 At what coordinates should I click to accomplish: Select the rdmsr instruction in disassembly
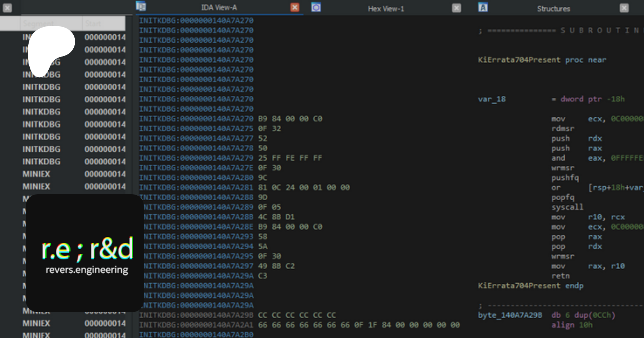pyautogui.click(x=562, y=128)
